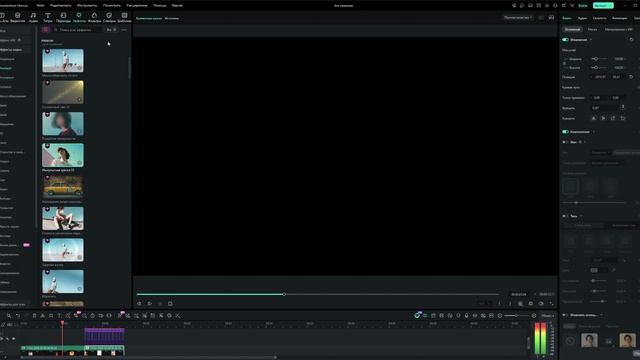Viewport: 640px width, 360px height.
Task: Select the AI tracking sub-tab
Action: tap(619, 29)
